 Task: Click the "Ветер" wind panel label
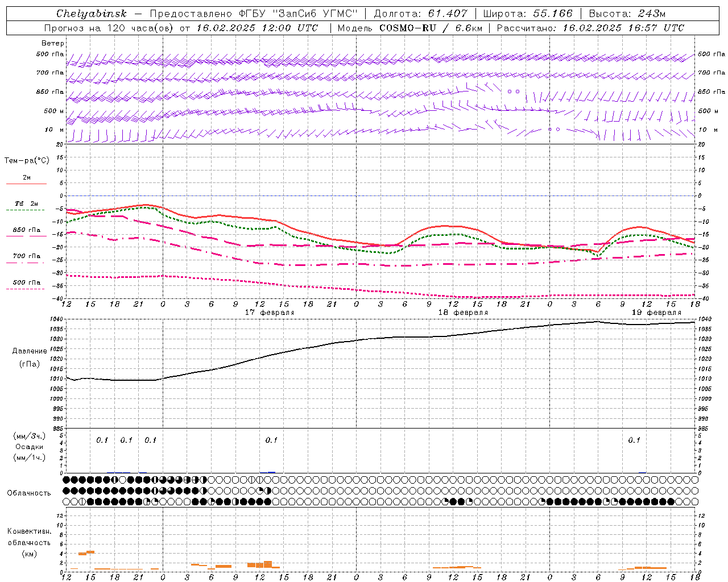pos(53,43)
